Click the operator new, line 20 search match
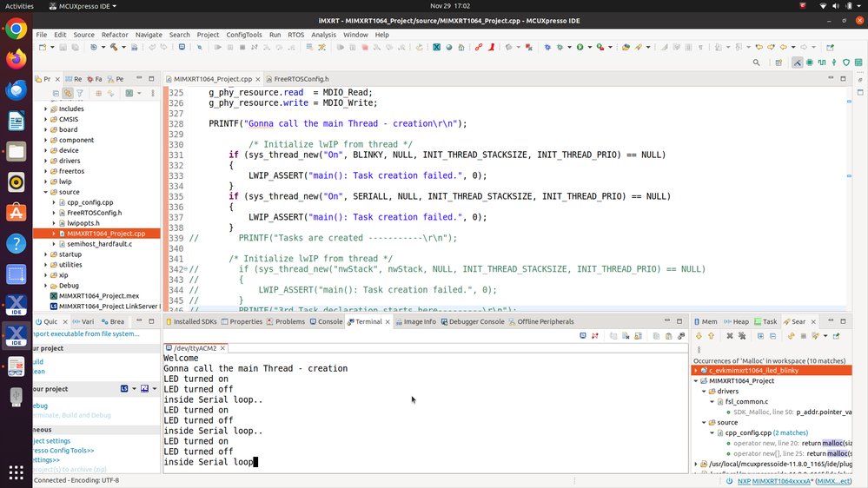Image resolution: width=868 pixels, height=488 pixels. (792, 443)
